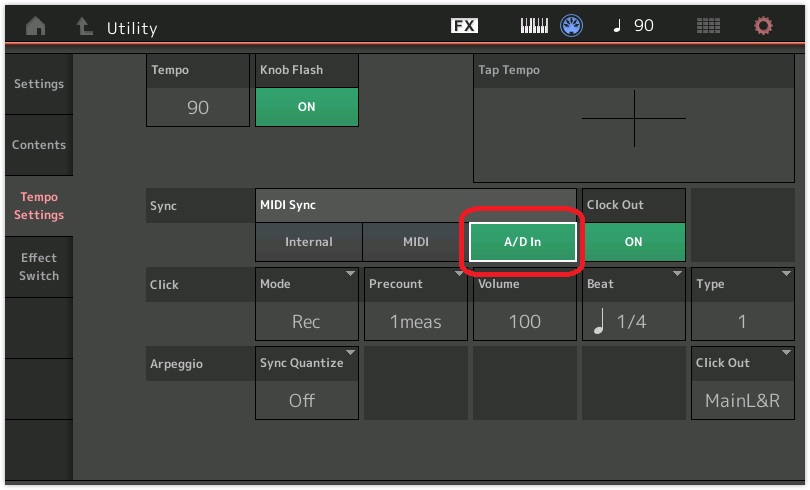This screenshot has width=810, height=490.
Task: Select the Tempo value field
Action: click(197, 107)
